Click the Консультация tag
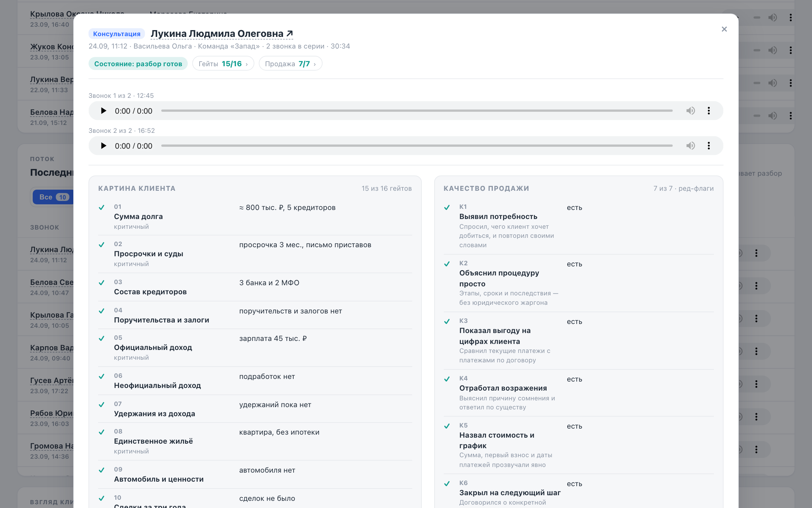Screen dimensions: 812x508 tap(117, 34)
